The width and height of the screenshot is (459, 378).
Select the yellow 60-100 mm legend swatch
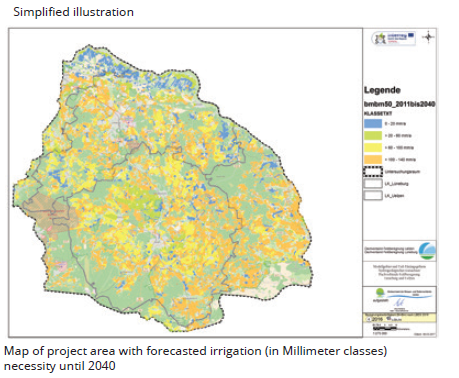[x=373, y=148]
